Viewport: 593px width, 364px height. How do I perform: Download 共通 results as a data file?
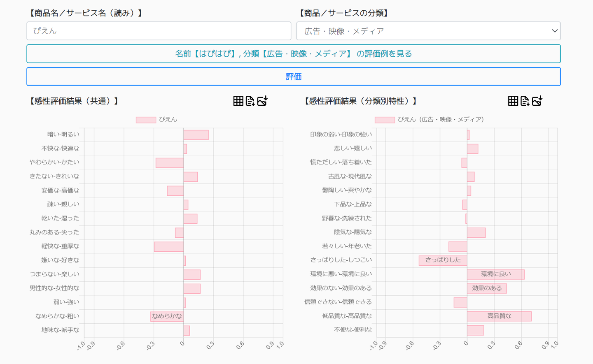pyautogui.click(x=250, y=101)
